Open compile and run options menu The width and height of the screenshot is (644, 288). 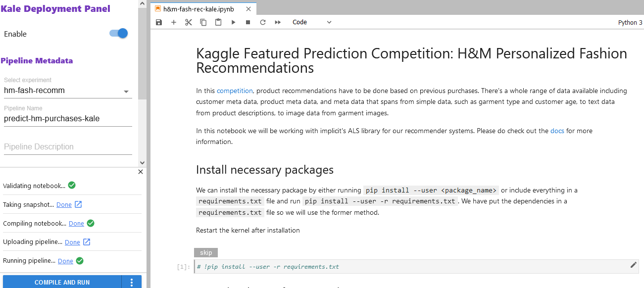click(132, 282)
